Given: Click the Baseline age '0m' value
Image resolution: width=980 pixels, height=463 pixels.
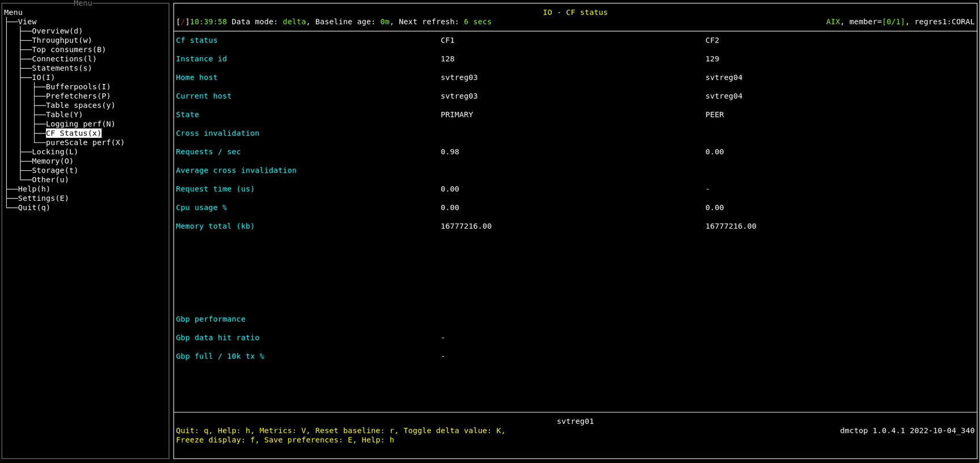Looking at the screenshot, I should tap(385, 22).
